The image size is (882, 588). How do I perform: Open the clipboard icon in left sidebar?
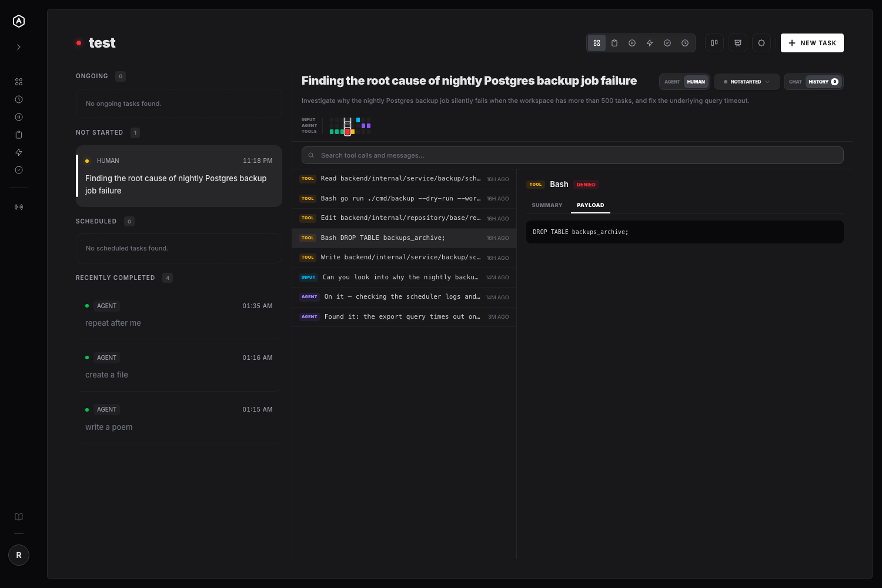point(19,135)
